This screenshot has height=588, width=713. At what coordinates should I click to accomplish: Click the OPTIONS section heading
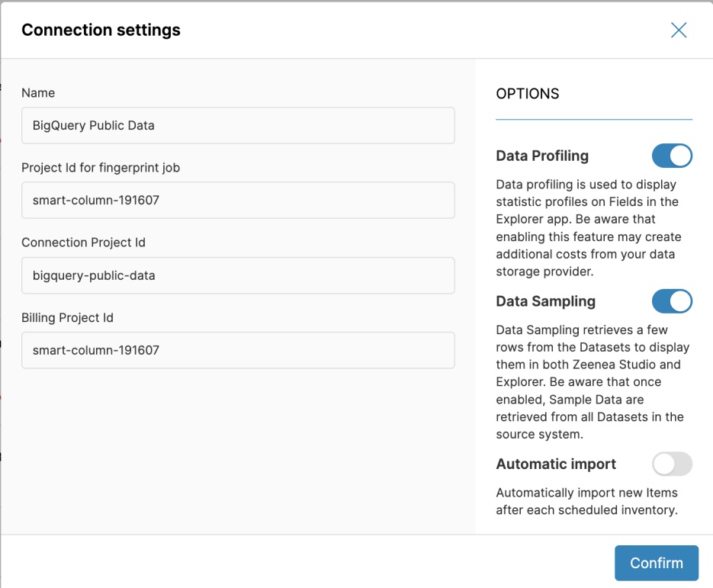(528, 94)
